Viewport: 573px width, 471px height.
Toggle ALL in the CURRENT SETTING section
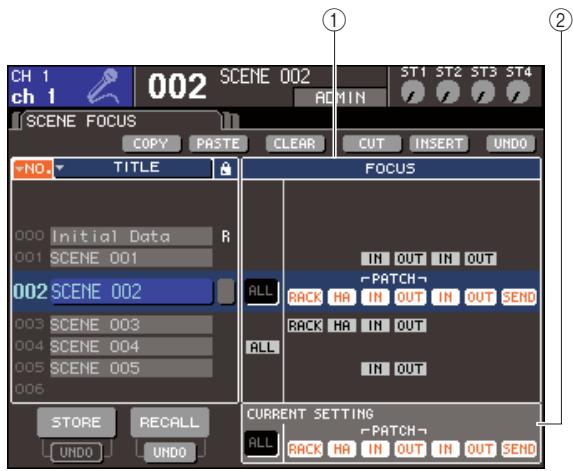pyautogui.click(x=261, y=443)
